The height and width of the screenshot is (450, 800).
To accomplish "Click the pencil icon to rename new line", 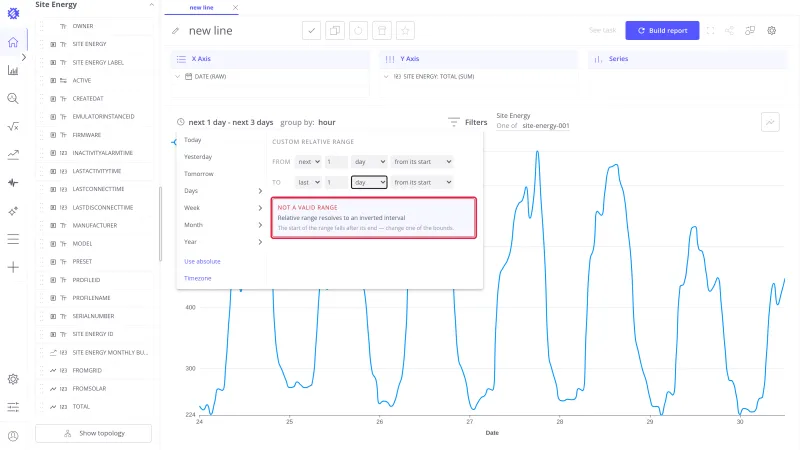I will click(176, 31).
